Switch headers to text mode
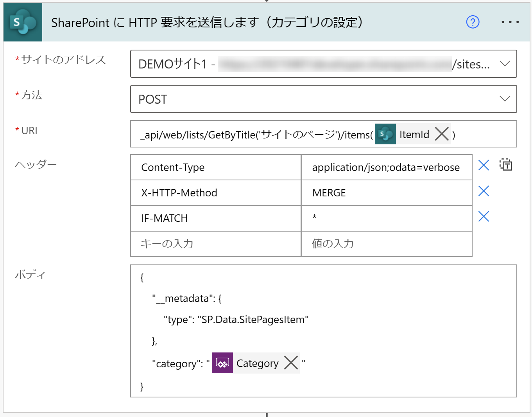 point(506,165)
